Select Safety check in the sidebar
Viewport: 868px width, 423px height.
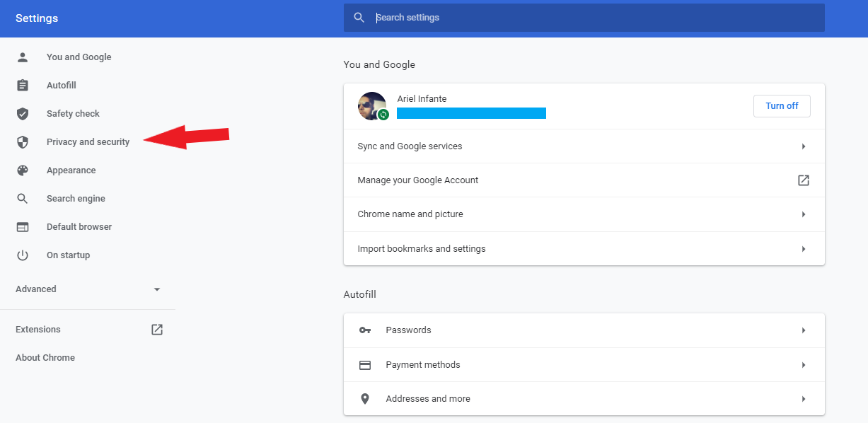(x=73, y=114)
